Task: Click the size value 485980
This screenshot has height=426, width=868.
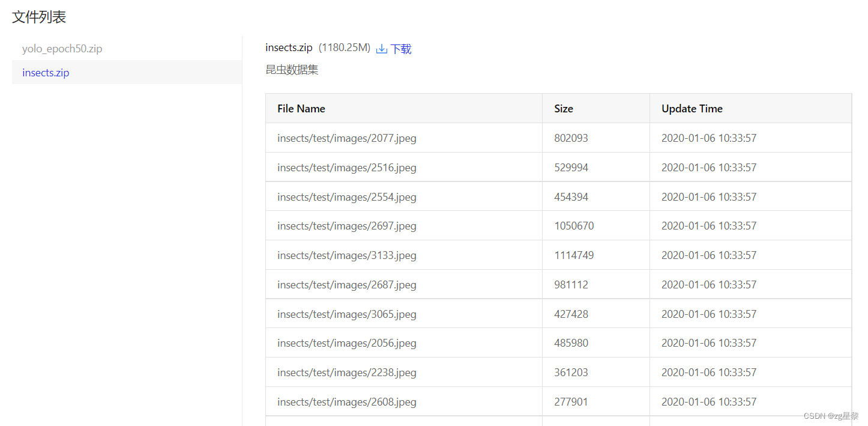Action: [x=571, y=343]
